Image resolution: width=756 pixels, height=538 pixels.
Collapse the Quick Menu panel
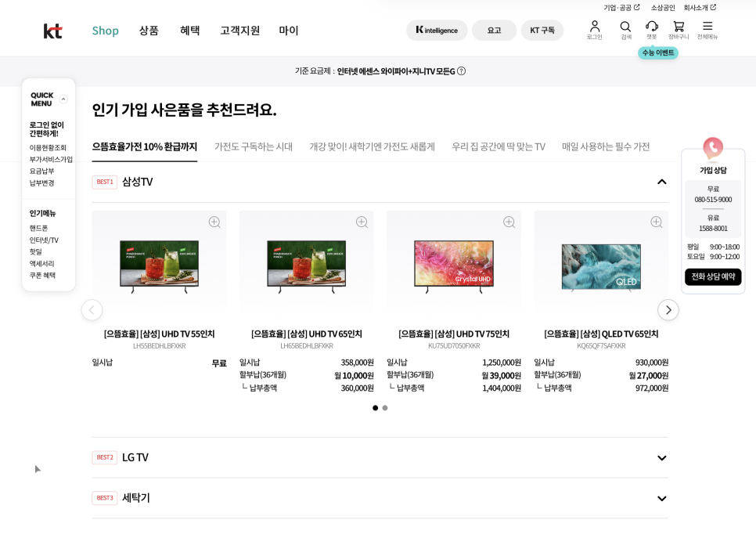(x=63, y=99)
